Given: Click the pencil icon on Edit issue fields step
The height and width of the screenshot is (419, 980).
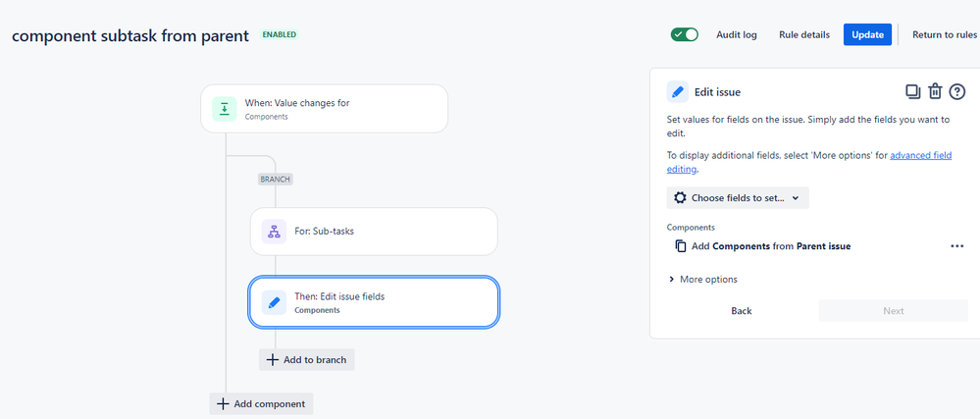Looking at the screenshot, I should (x=274, y=302).
